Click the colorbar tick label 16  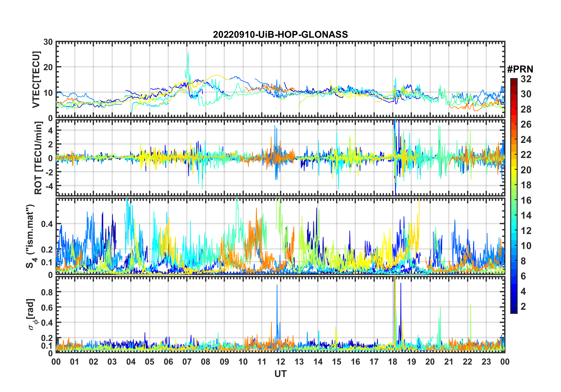(526, 200)
